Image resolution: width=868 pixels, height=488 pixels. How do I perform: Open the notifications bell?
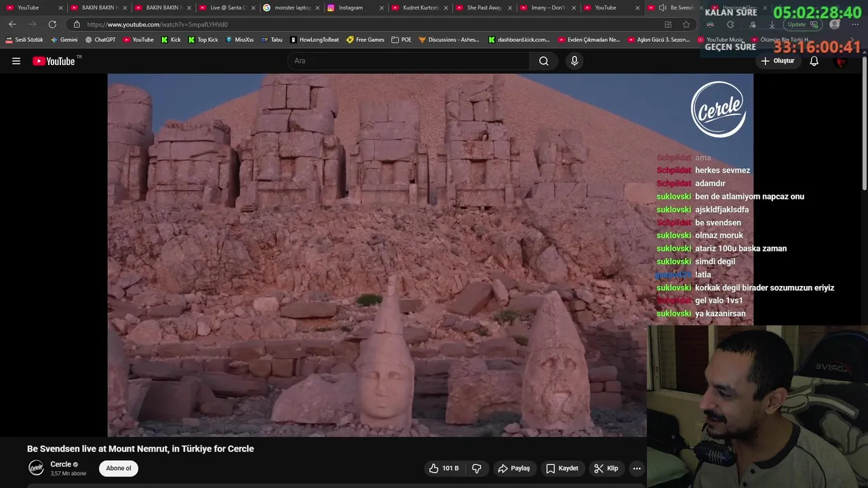click(814, 61)
